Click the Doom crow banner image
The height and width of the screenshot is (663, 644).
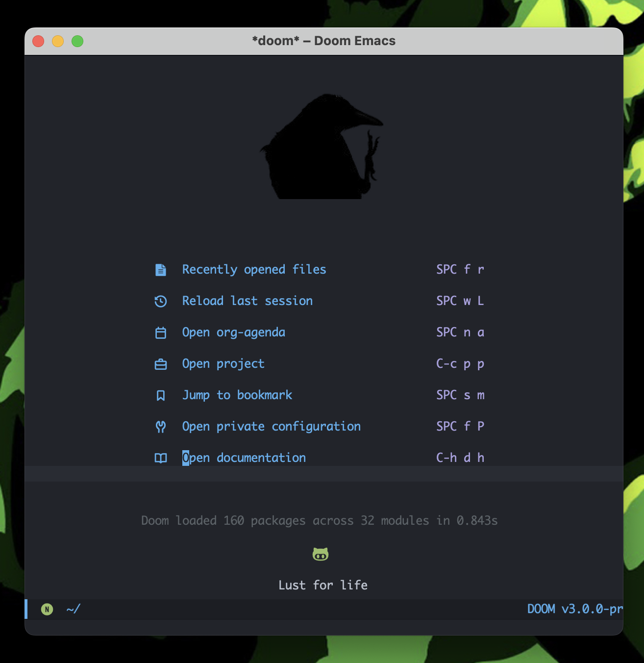(322, 146)
